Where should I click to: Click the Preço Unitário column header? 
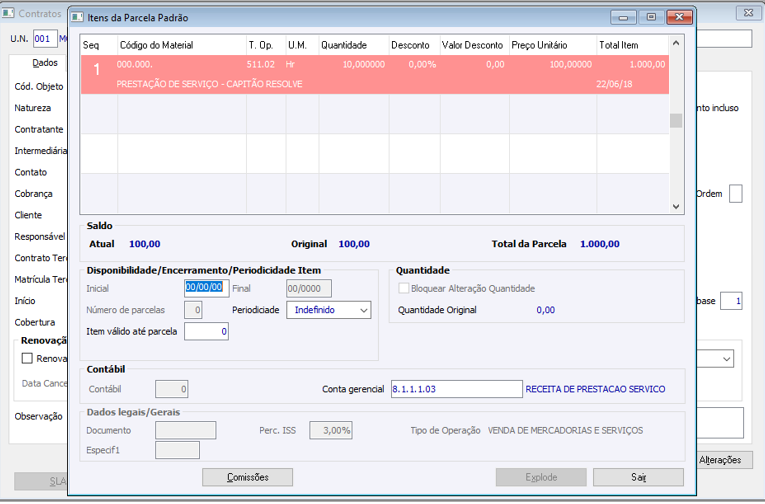[553, 45]
